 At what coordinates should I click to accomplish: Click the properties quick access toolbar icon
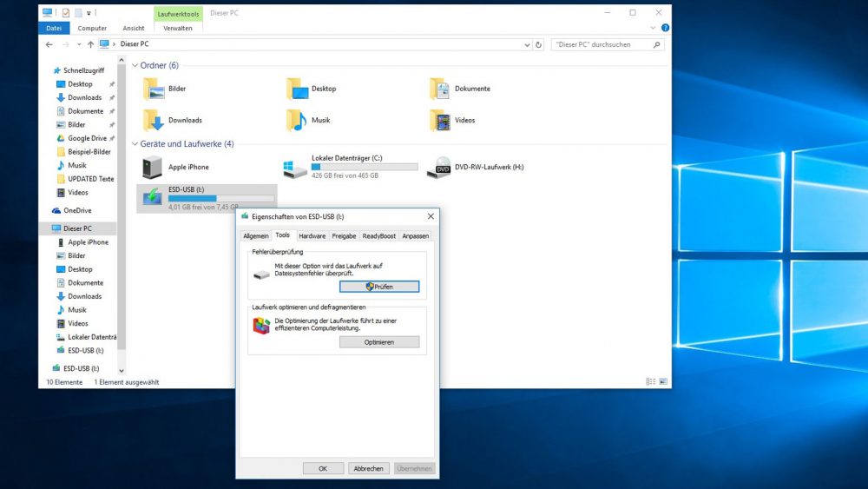[x=65, y=13]
